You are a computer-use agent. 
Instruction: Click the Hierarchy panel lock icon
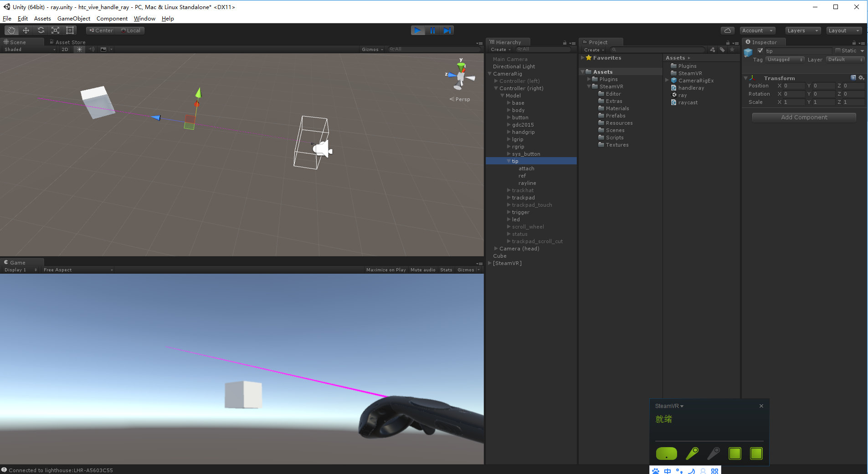tap(565, 42)
